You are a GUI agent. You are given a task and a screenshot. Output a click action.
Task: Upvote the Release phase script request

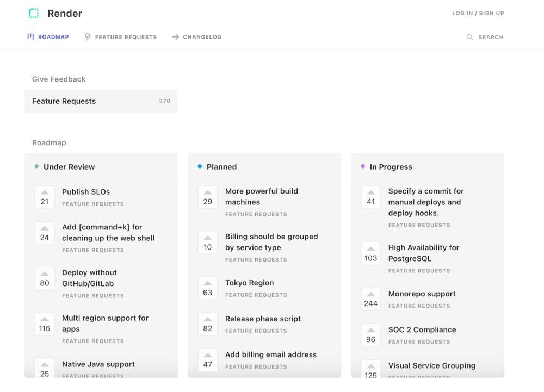(207, 324)
